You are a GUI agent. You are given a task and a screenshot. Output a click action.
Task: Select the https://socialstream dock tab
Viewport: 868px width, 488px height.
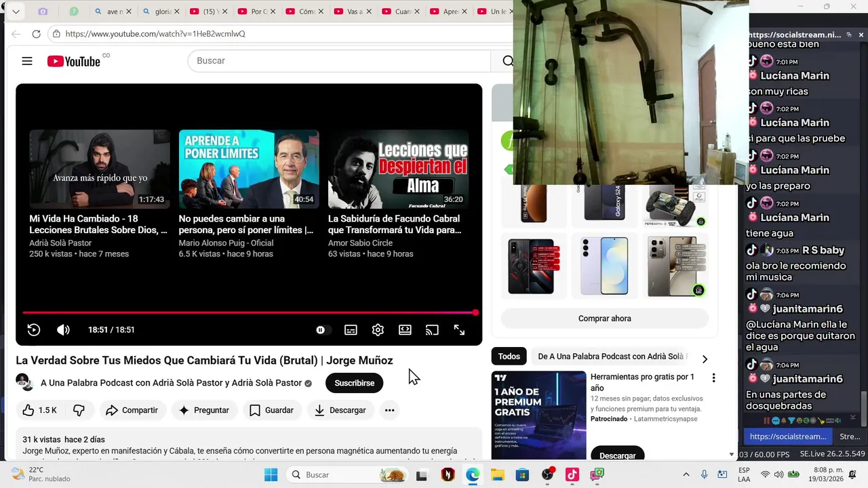coord(788,436)
